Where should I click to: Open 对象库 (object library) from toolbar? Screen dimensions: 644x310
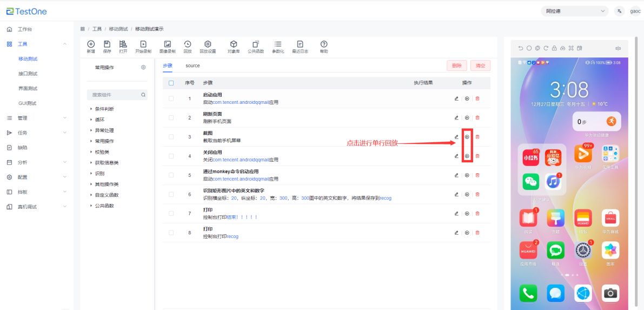click(x=233, y=47)
